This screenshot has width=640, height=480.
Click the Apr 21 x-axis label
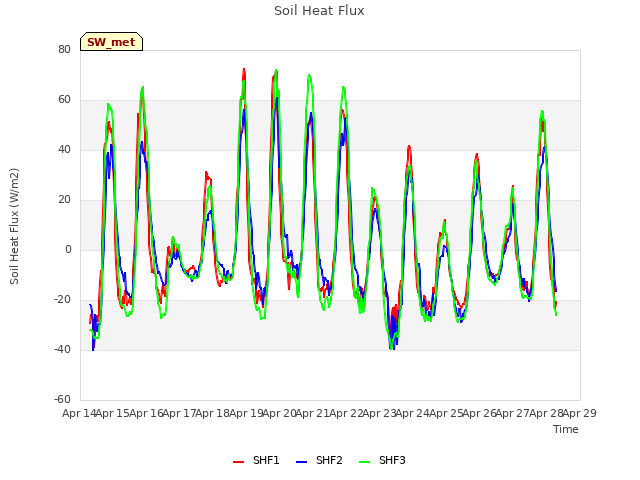pos(313,413)
